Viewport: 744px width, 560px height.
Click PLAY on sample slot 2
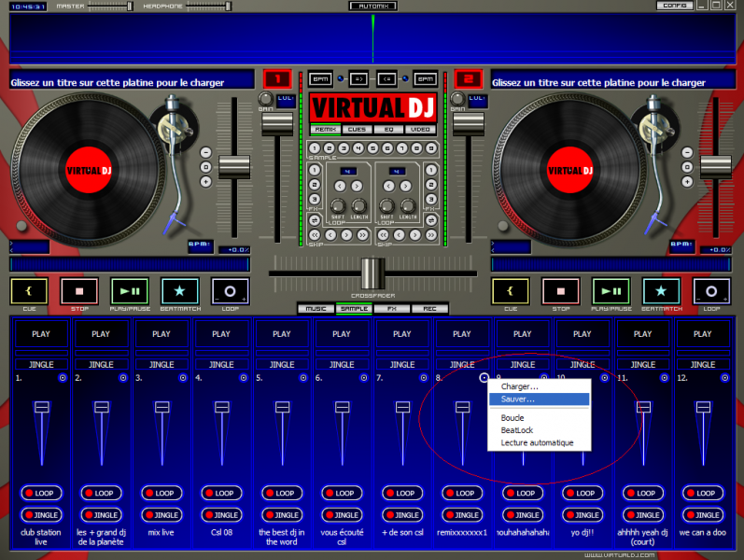(x=101, y=333)
